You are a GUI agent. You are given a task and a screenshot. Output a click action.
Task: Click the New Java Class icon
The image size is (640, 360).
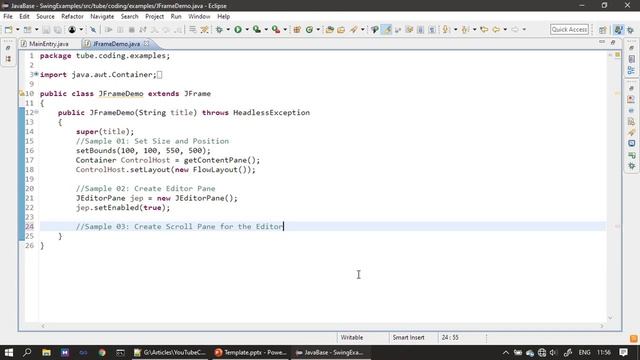pos(309,29)
